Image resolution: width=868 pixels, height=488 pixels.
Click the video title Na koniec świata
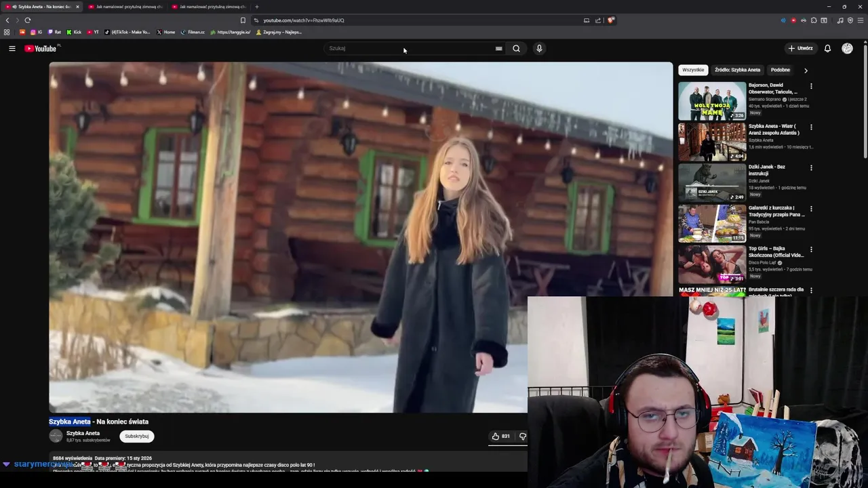click(x=122, y=422)
